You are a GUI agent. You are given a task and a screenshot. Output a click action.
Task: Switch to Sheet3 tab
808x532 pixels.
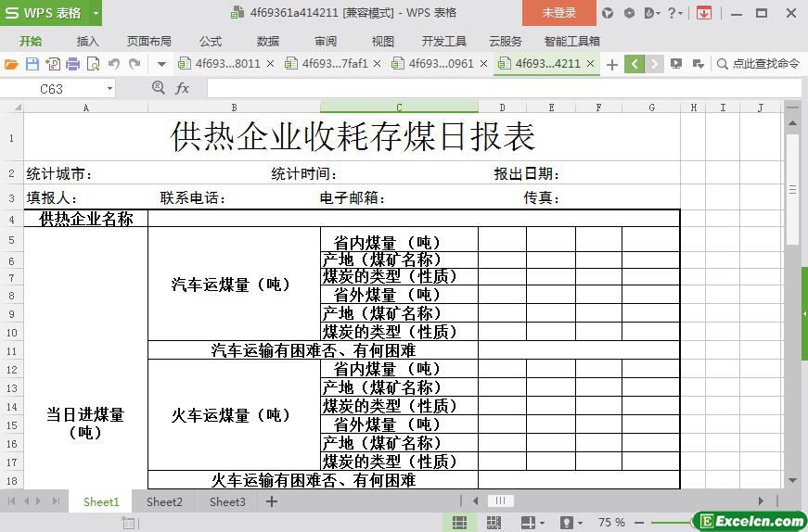227,501
